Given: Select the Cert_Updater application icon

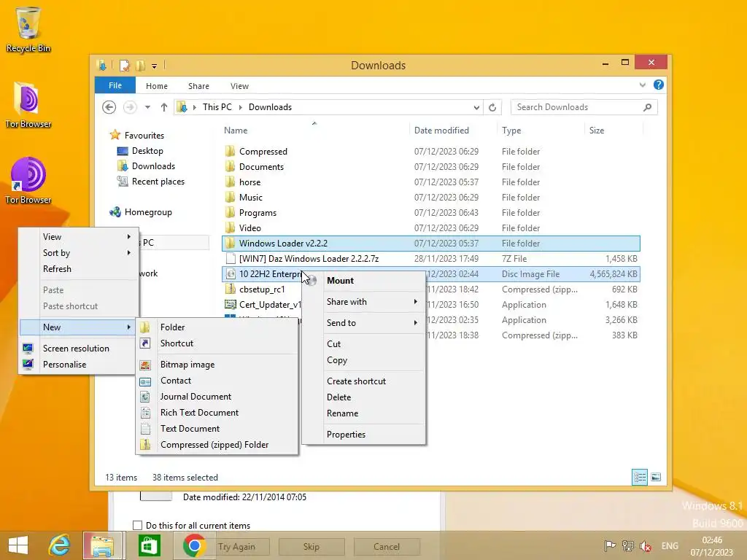Looking at the screenshot, I should point(230,304).
